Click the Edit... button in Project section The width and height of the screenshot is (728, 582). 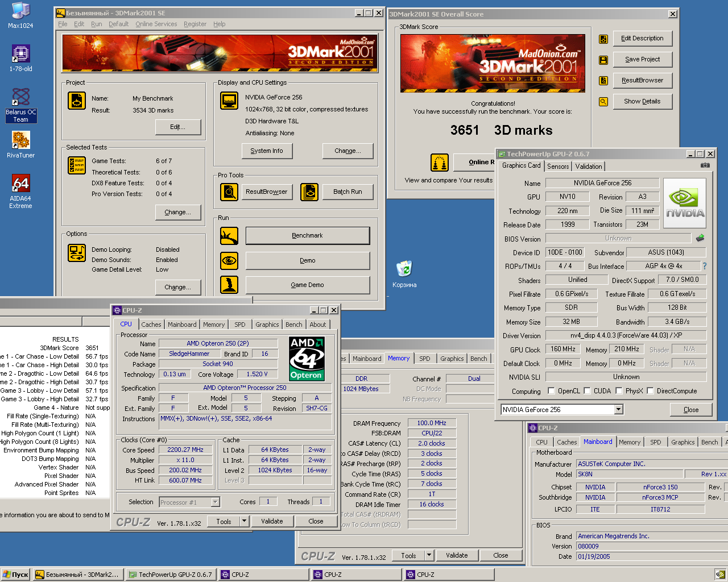pos(178,127)
